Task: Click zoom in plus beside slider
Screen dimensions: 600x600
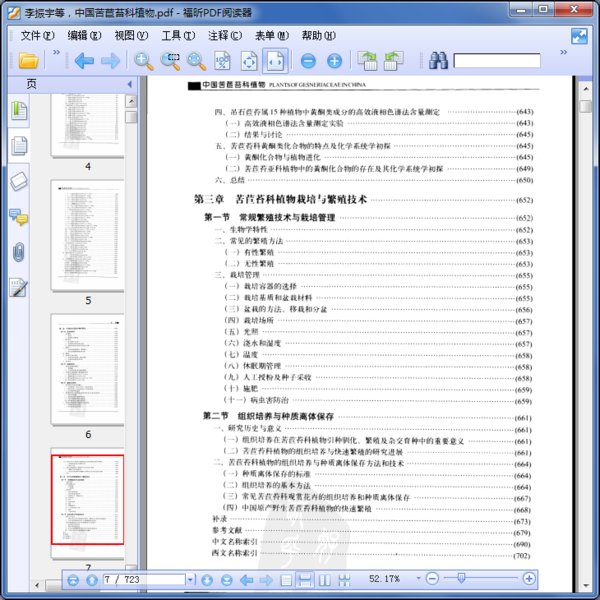Action: tap(529, 578)
